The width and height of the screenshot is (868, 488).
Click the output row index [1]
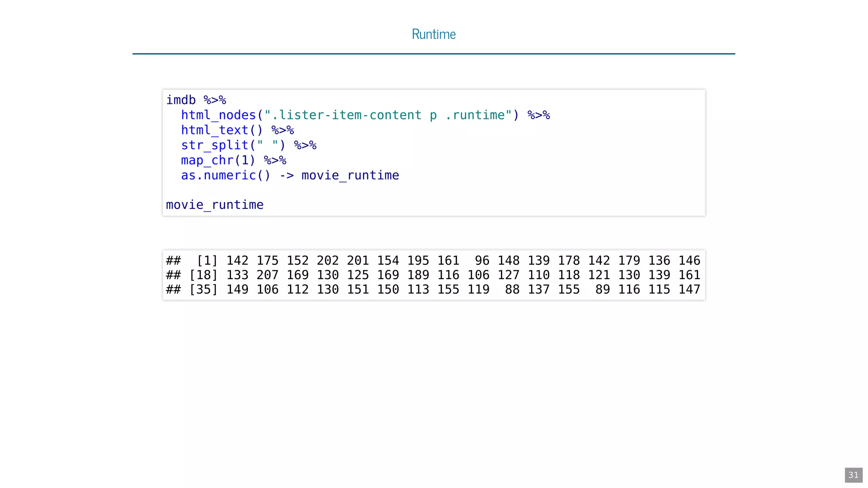(207, 261)
